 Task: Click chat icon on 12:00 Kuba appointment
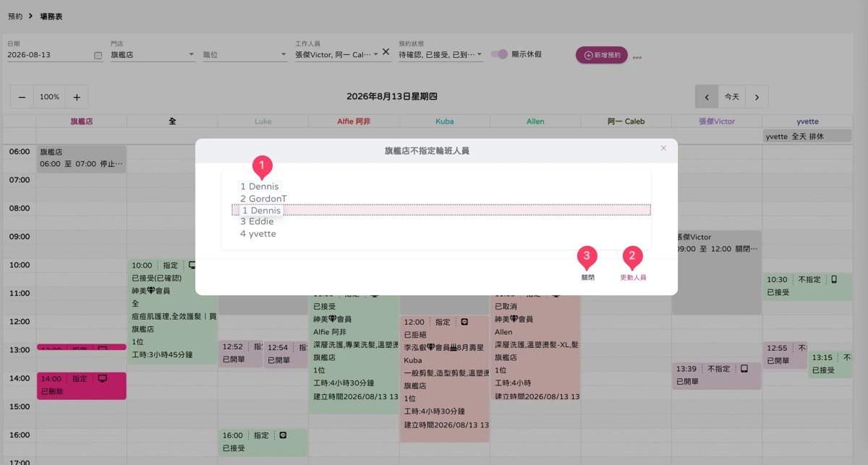(464, 322)
